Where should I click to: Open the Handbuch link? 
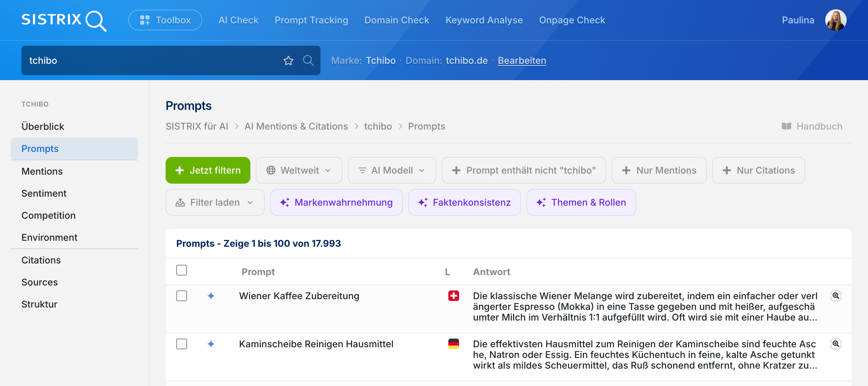tap(812, 127)
